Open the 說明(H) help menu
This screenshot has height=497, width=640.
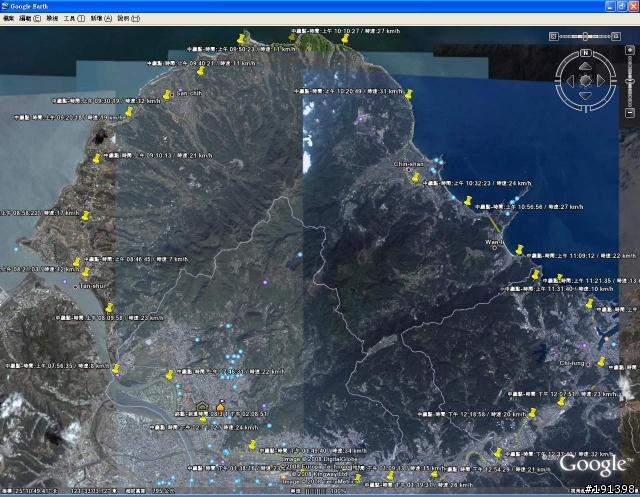tap(128, 18)
